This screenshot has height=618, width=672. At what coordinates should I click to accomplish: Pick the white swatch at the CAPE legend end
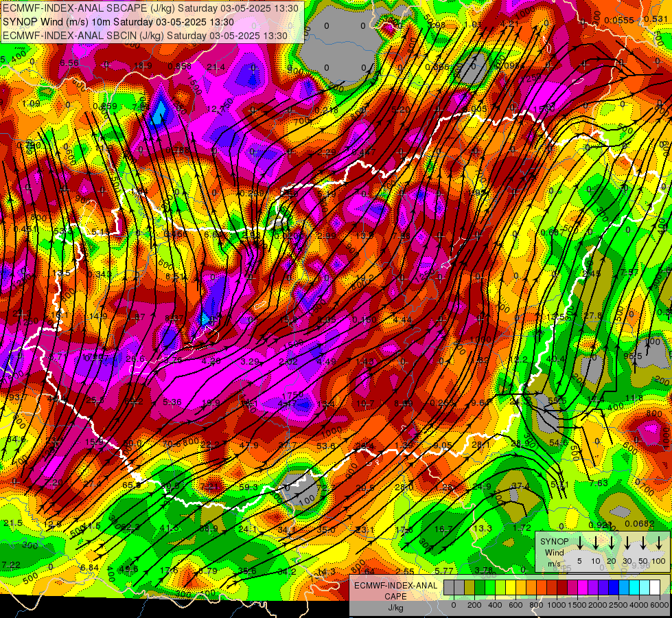655,587
